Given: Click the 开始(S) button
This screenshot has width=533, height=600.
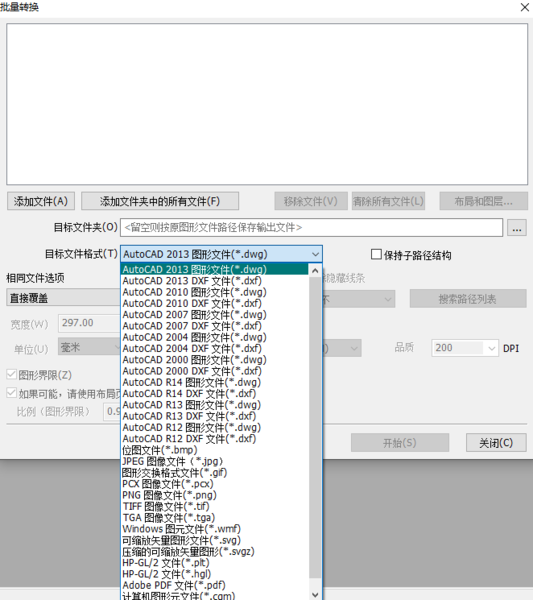Looking at the screenshot, I should click(400, 443).
